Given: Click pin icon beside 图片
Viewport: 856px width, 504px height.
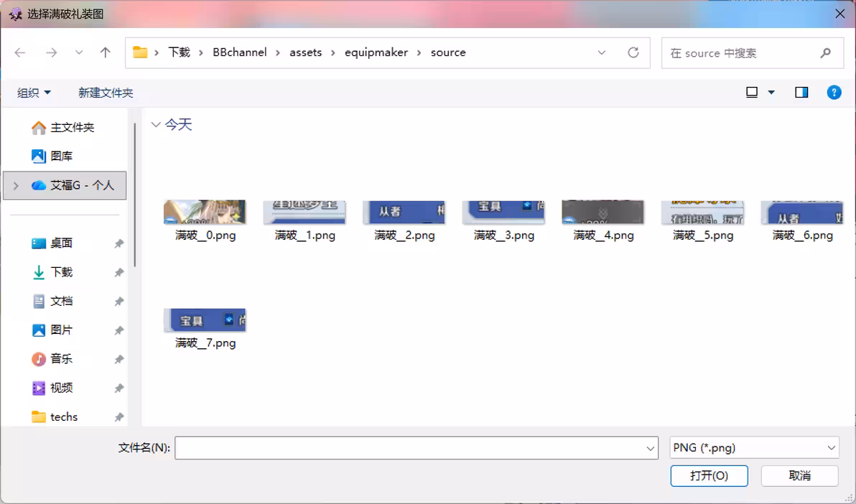Looking at the screenshot, I should [x=118, y=330].
